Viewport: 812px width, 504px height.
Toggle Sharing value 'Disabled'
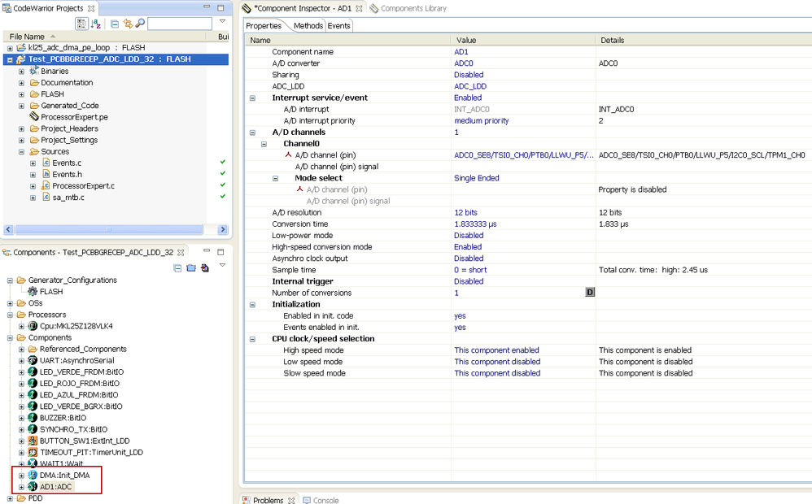[x=469, y=75]
